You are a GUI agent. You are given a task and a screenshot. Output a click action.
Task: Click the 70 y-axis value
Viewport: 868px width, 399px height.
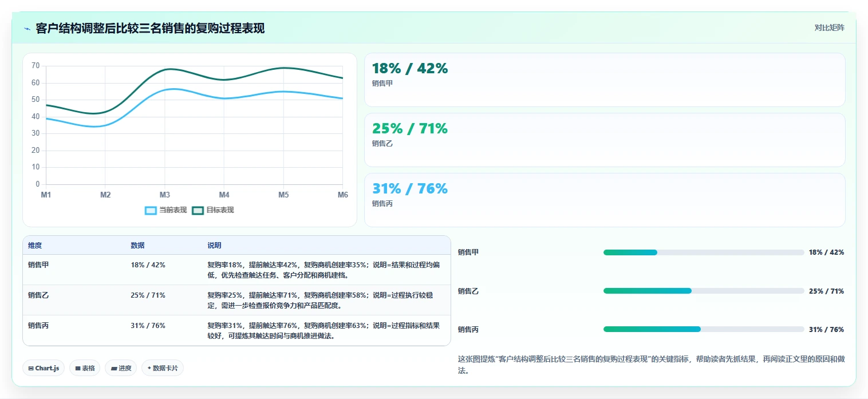pos(35,66)
